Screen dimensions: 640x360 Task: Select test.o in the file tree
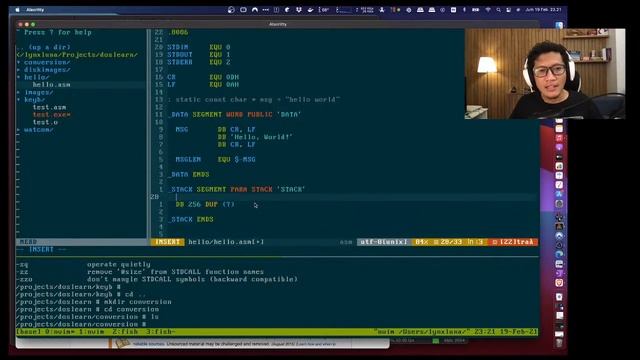45,122
